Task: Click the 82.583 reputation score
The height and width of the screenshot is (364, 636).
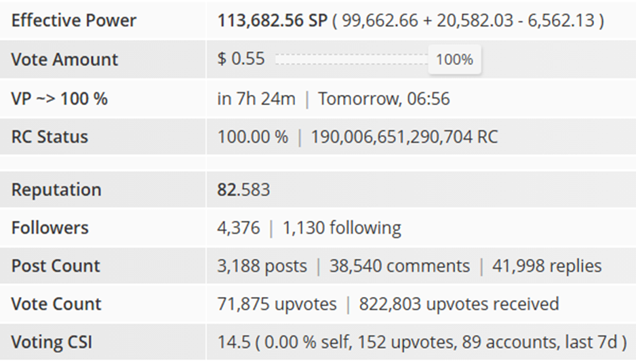Action: [243, 189]
